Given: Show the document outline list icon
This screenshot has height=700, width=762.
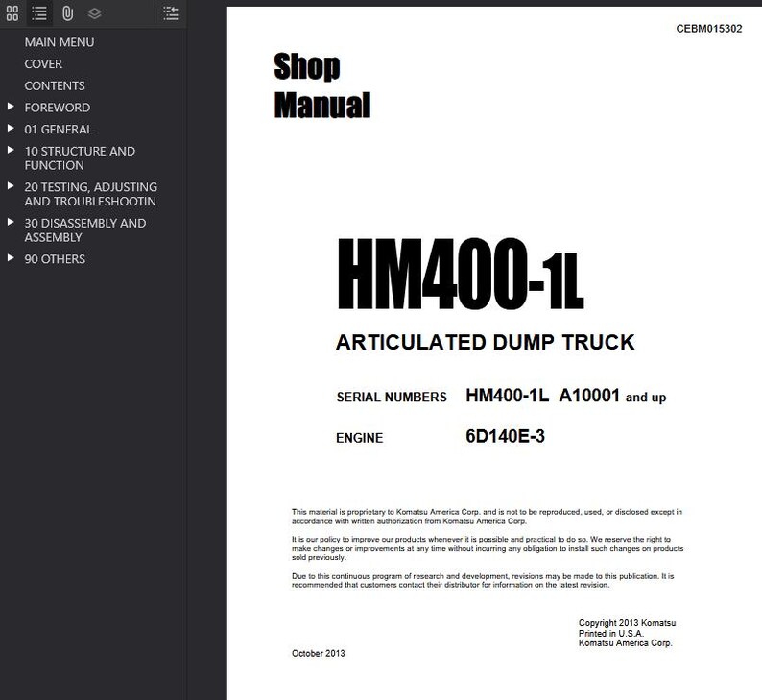Looking at the screenshot, I should pyautogui.click(x=39, y=13).
